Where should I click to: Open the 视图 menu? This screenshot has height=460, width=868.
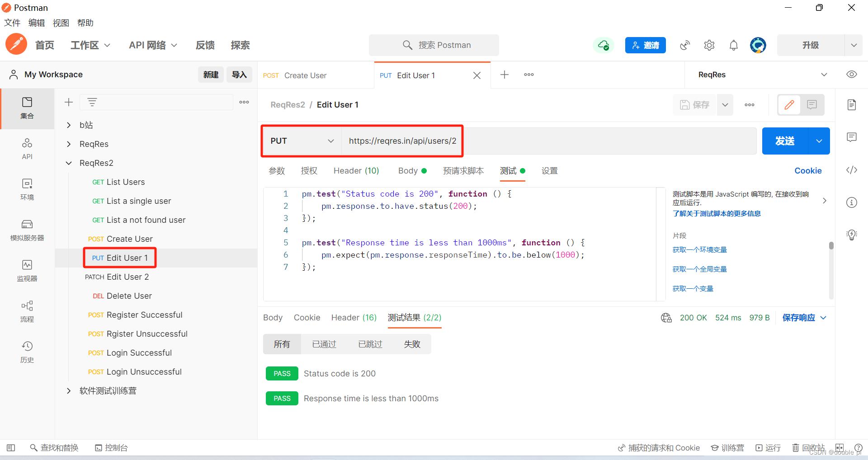tap(61, 23)
